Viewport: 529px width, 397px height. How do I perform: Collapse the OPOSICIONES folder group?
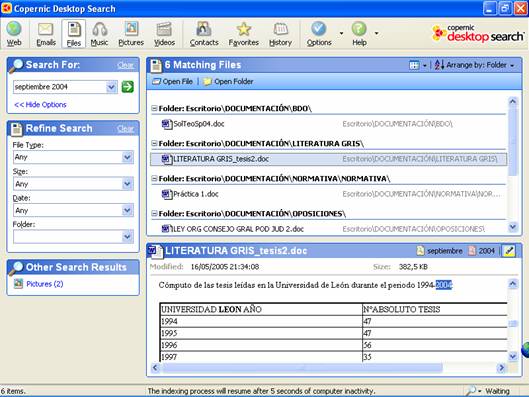coord(154,214)
